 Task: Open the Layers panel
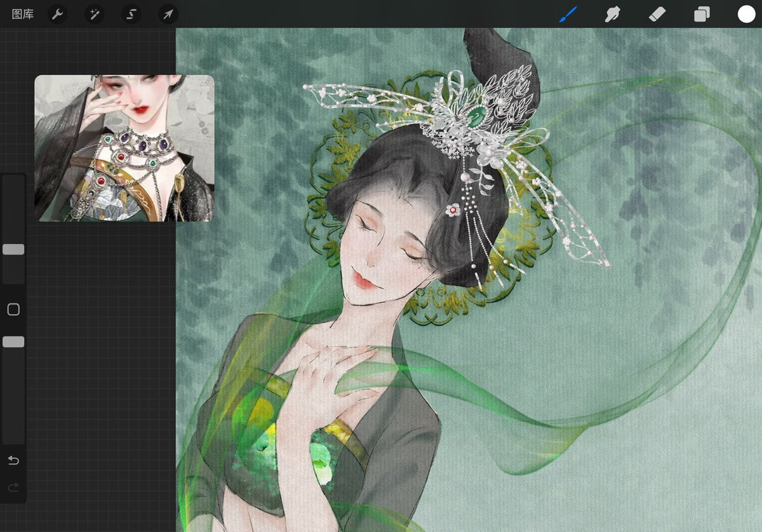click(702, 14)
